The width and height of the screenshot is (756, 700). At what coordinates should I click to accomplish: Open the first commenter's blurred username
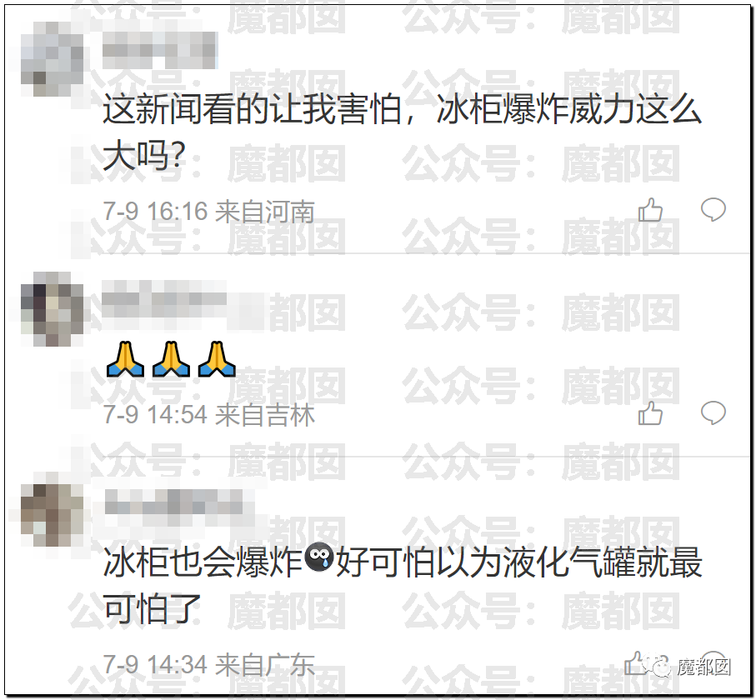point(159,50)
